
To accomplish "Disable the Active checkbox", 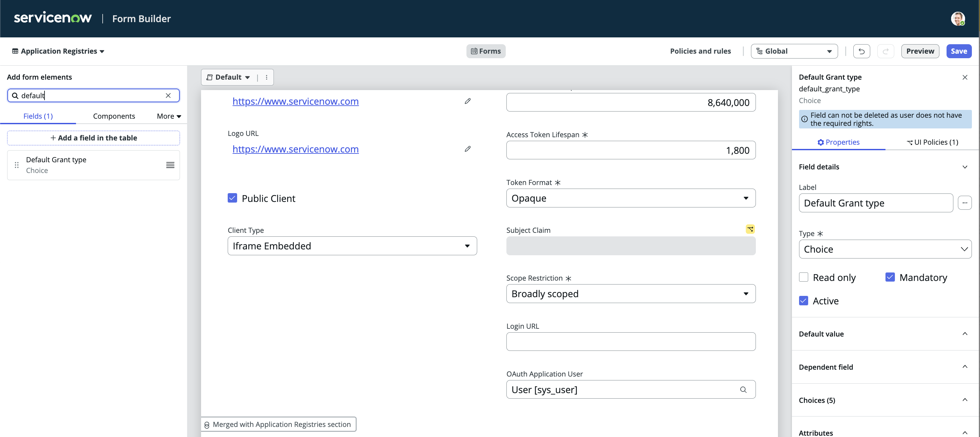I will point(804,300).
